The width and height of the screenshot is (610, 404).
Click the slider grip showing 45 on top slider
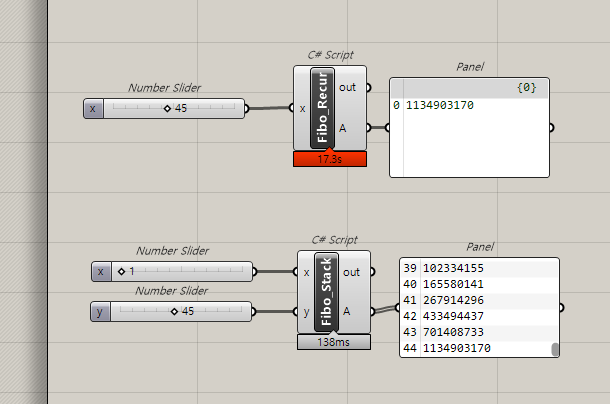167,109
